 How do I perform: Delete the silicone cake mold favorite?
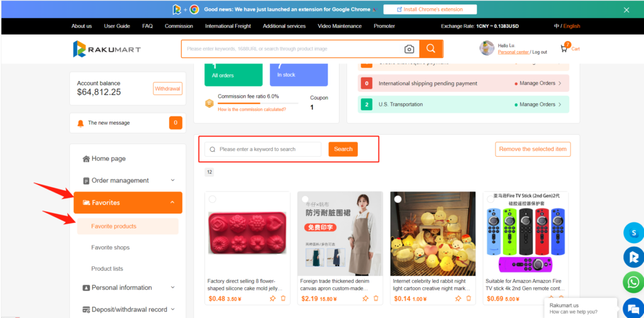tap(283, 298)
